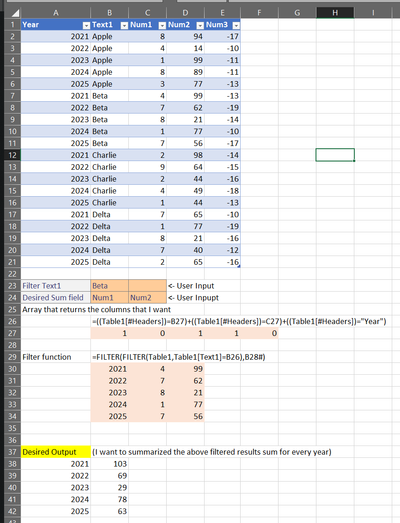Select column H header
The width and height of the screenshot is (400, 523).
(335, 13)
